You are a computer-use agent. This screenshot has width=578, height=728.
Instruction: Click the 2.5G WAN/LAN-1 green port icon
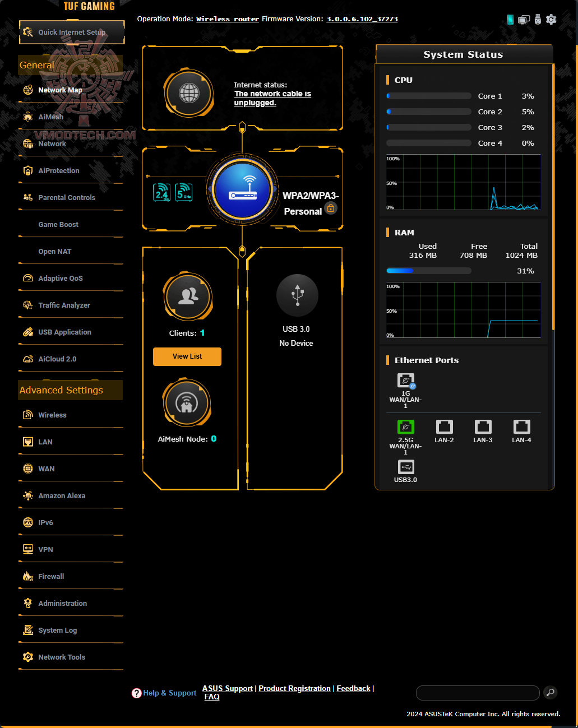tap(405, 427)
